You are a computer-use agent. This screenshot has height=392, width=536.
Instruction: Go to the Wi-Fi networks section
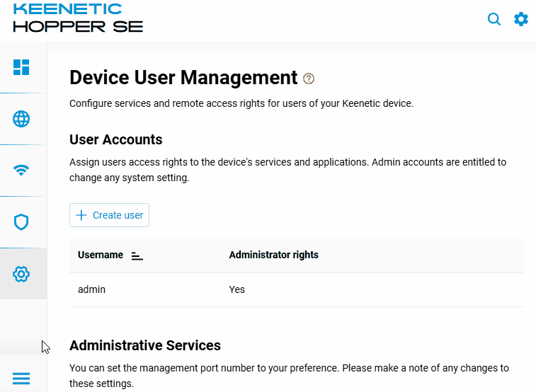(x=21, y=171)
